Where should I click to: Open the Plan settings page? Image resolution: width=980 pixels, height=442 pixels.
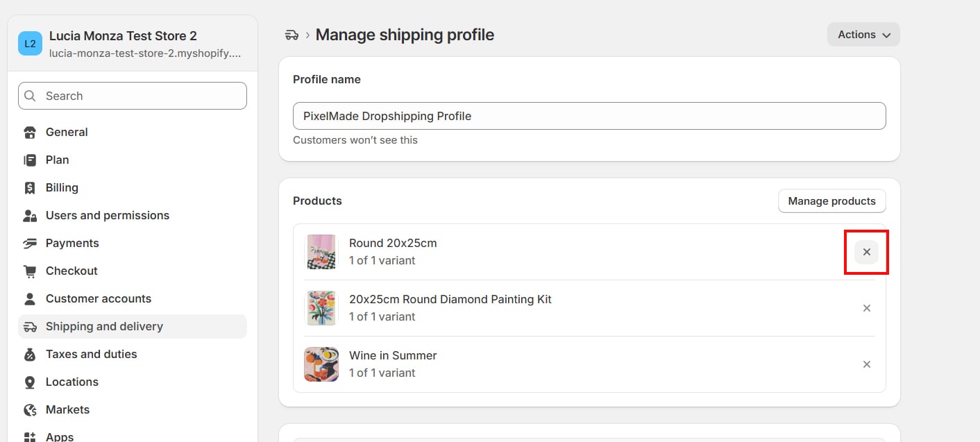pyautogui.click(x=57, y=160)
